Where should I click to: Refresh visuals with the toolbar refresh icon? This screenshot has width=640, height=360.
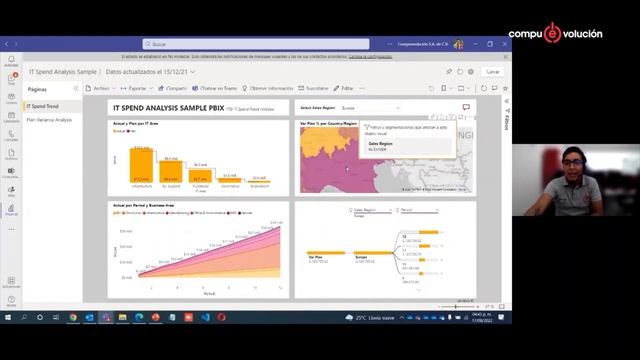(484, 88)
